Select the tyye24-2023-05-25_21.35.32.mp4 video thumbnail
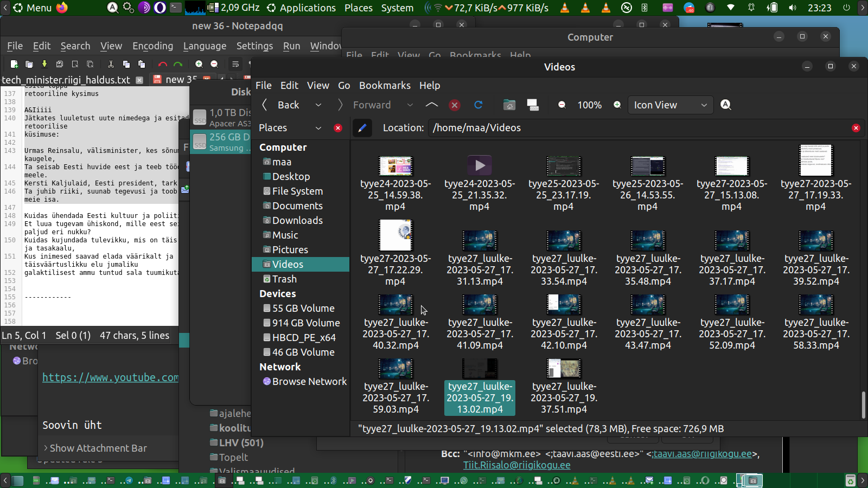 tap(480, 165)
